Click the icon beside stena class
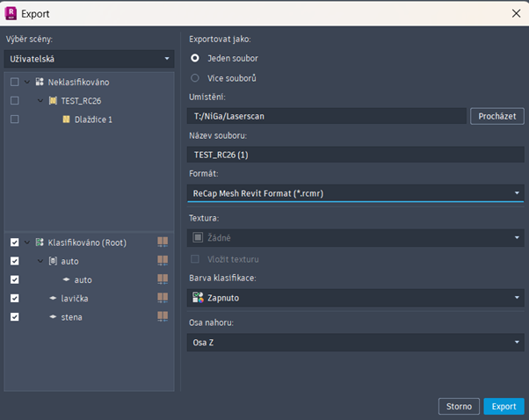Viewport: 529px width, 420px height. pos(53,317)
